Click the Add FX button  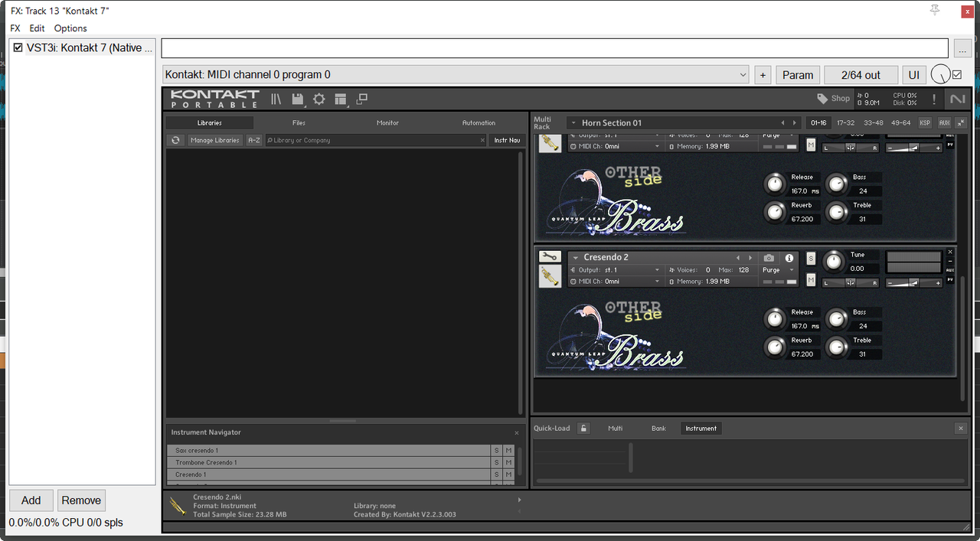(x=31, y=500)
